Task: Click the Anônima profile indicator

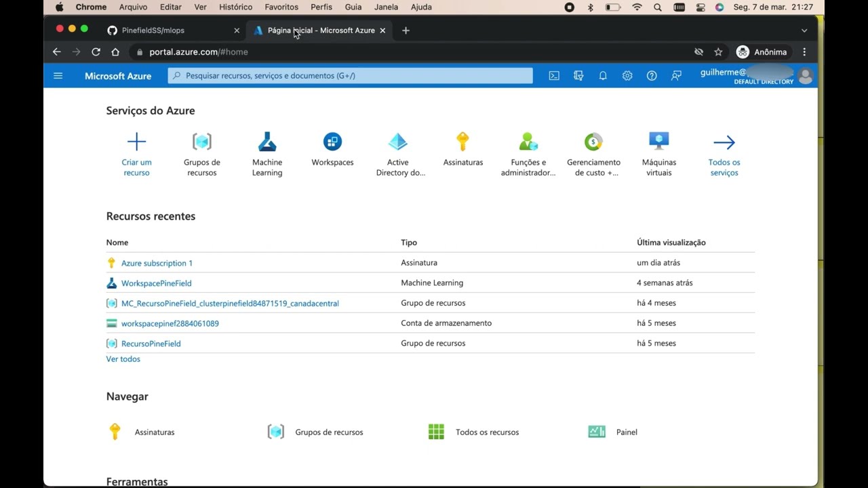Action: click(762, 52)
